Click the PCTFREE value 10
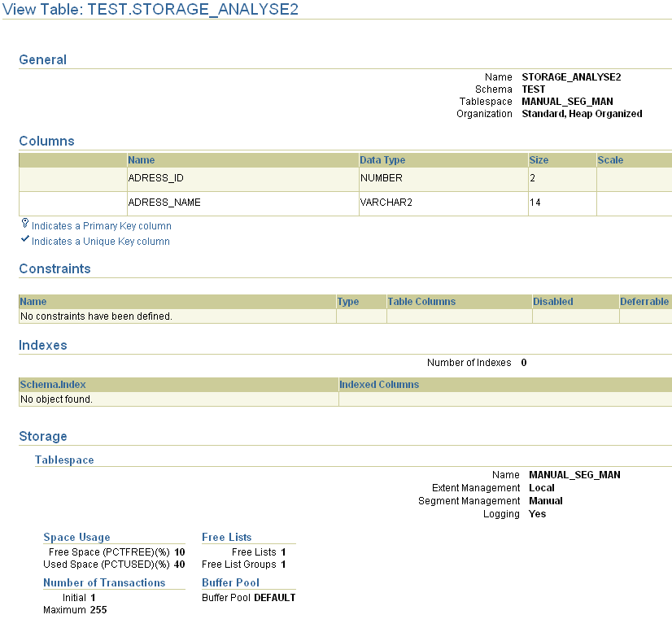This screenshot has height=619, width=672. 180,552
